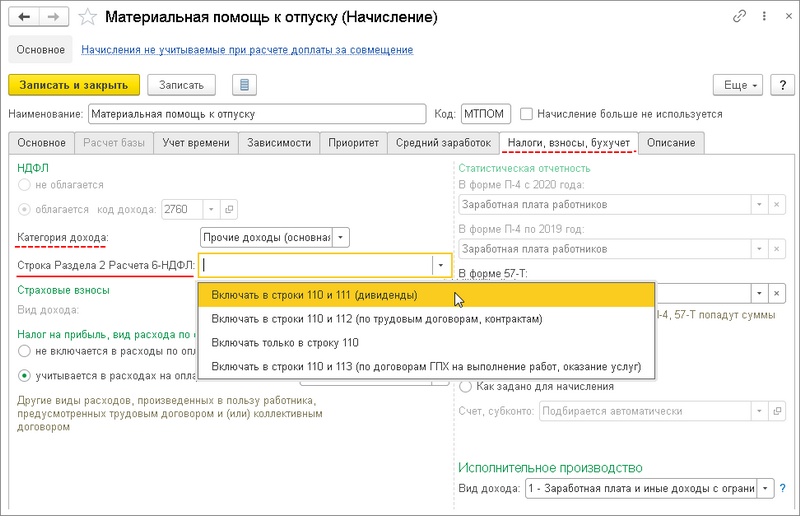The width and height of the screenshot is (800, 516).
Task: Expand the Категория дохода dropdown
Action: [x=341, y=237]
